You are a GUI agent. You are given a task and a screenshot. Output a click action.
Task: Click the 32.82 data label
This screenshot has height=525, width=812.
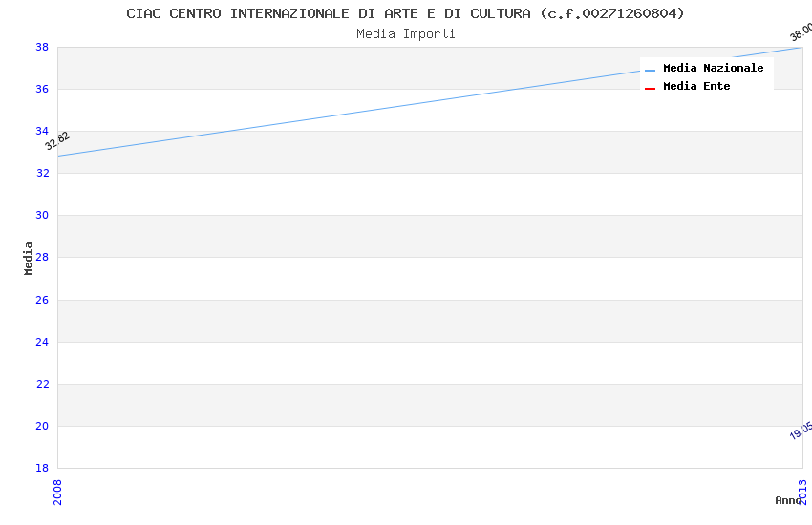(x=57, y=140)
